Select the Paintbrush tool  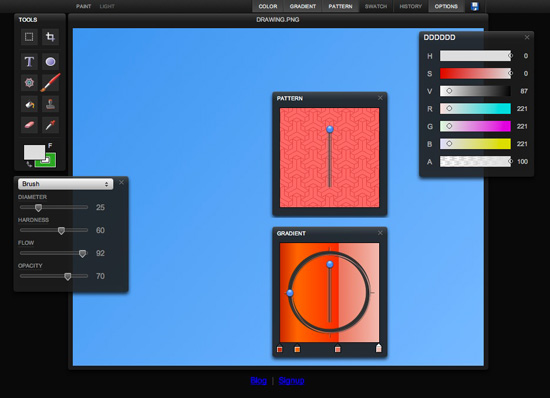click(x=50, y=83)
